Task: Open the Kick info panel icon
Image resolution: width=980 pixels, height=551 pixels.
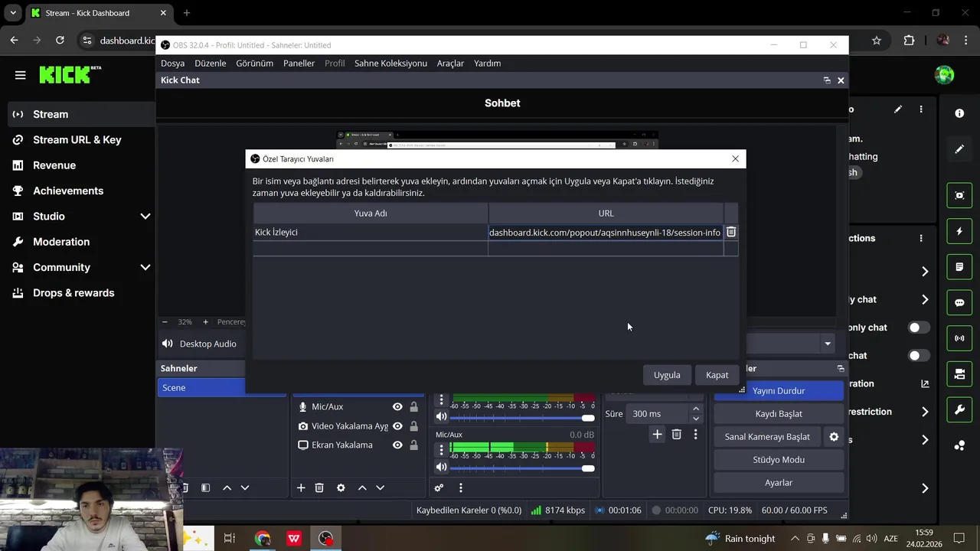Action: 959,113
